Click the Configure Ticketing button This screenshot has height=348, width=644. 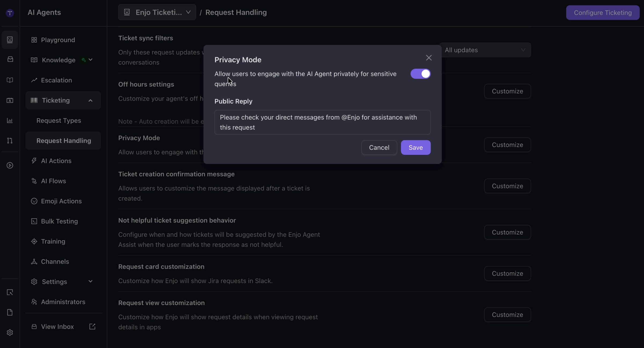tap(603, 13)
